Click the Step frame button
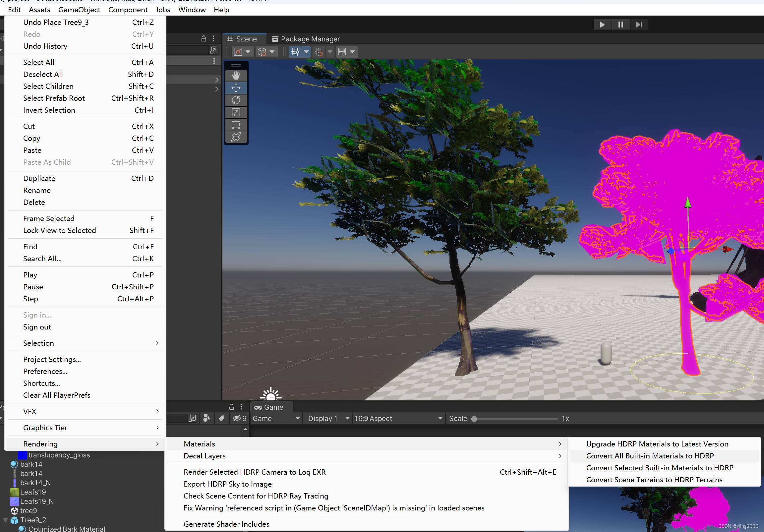Image resolution: width=764 pixels, height=532 pixels. (x=639, y=25)
